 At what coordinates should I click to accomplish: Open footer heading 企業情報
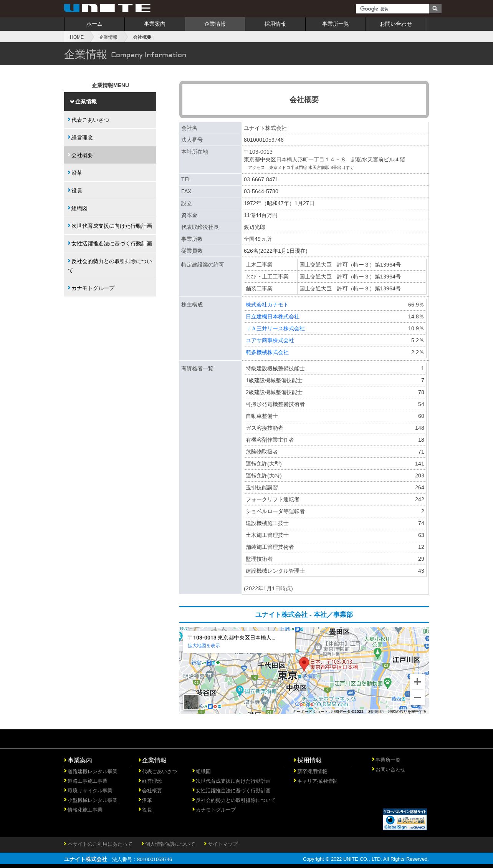(154, 760)
